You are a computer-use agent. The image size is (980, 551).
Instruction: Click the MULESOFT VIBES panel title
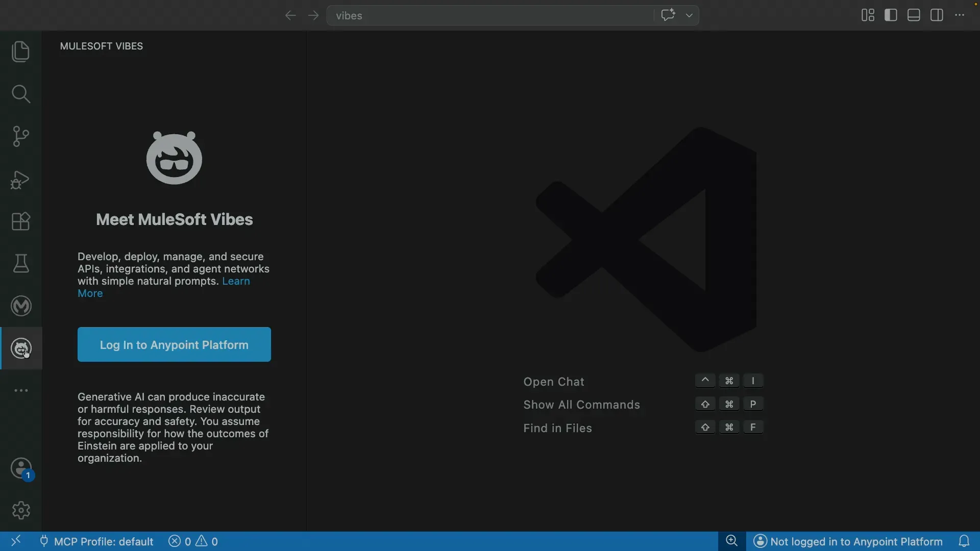click(x=102, y=46)
